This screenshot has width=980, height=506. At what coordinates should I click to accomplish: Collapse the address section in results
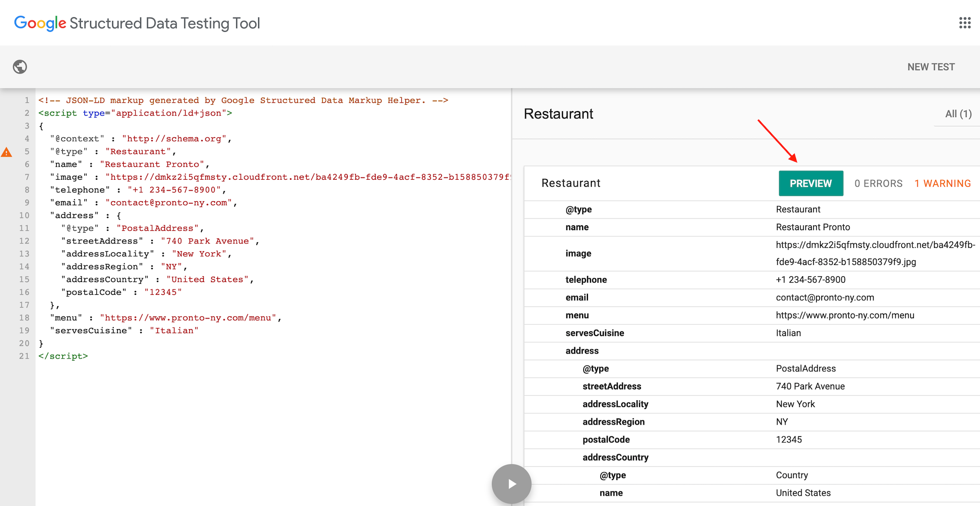click(582, 351)
